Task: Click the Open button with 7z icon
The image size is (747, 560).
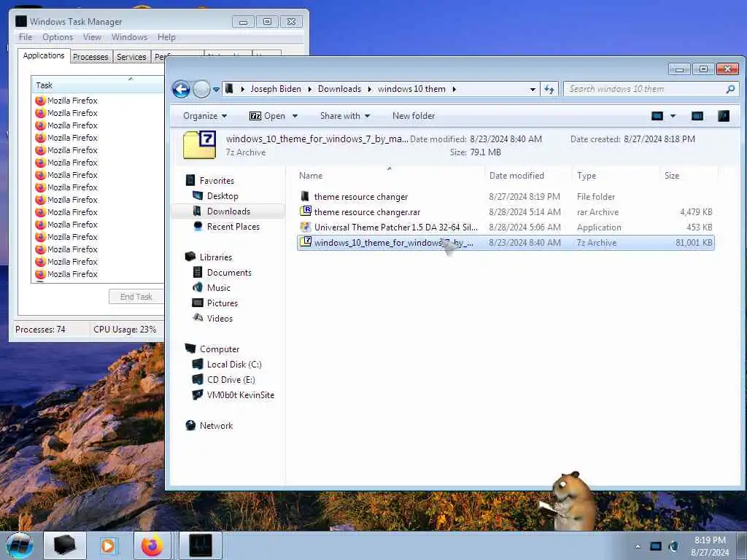Action: 267,116
